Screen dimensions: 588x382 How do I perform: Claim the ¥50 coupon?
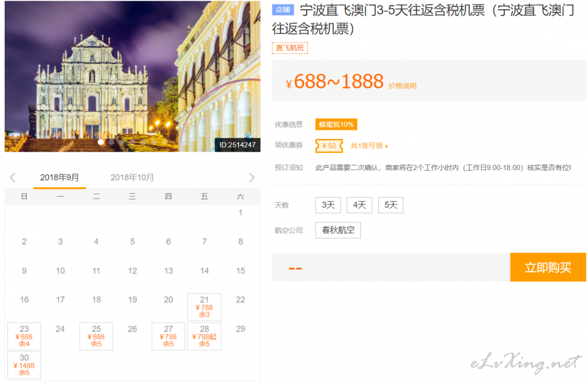[x=329, y=146]
